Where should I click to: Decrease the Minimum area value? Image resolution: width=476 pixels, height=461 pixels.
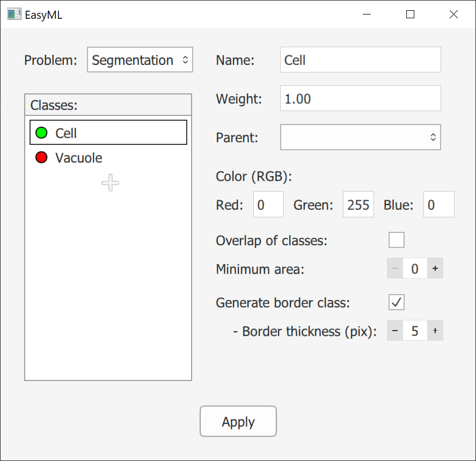coord(395,268)
